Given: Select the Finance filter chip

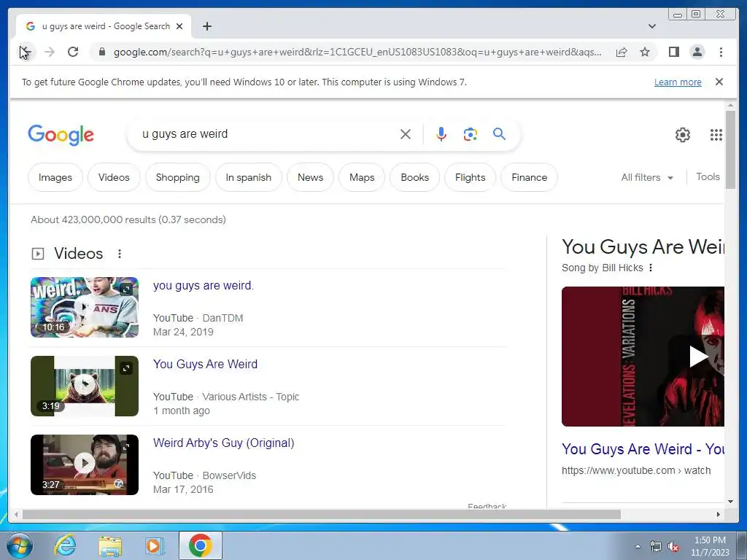Looking at the screenshot, I should (530, 177).
